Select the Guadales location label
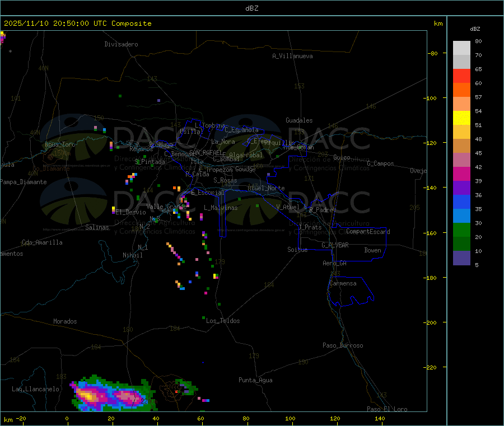The image size is (504, 426). click(x=299, y=120)
